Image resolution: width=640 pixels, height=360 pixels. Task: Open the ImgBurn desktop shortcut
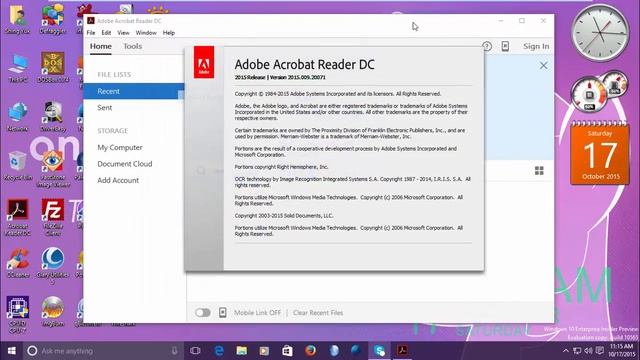pyautogui.click(x=53, y=312)
